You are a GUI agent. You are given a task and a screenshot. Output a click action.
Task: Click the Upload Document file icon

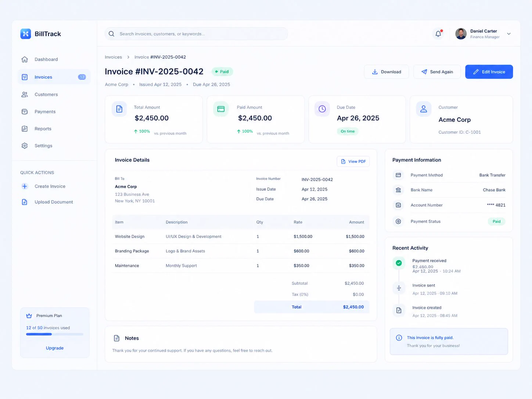(25, 202)
